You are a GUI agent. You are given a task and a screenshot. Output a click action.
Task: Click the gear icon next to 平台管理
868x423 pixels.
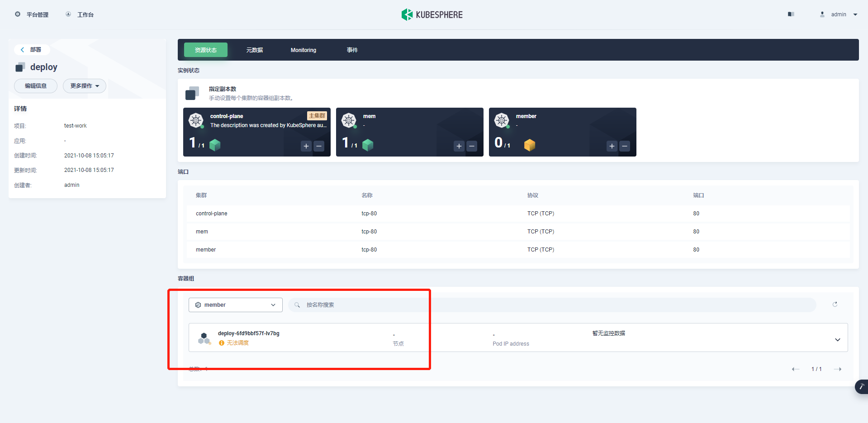coord(18,14)
